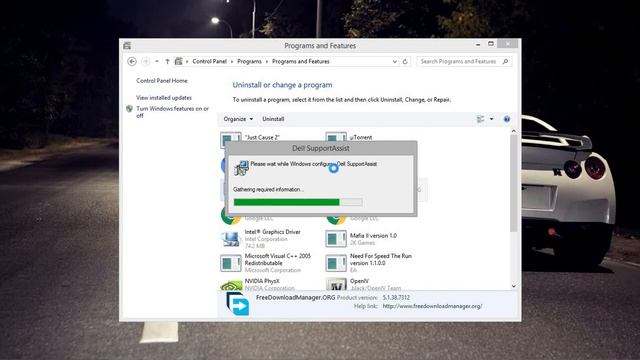This screenshot has width=640, height=360.
Task: Open Control Panel Home link
Action: 162,81
